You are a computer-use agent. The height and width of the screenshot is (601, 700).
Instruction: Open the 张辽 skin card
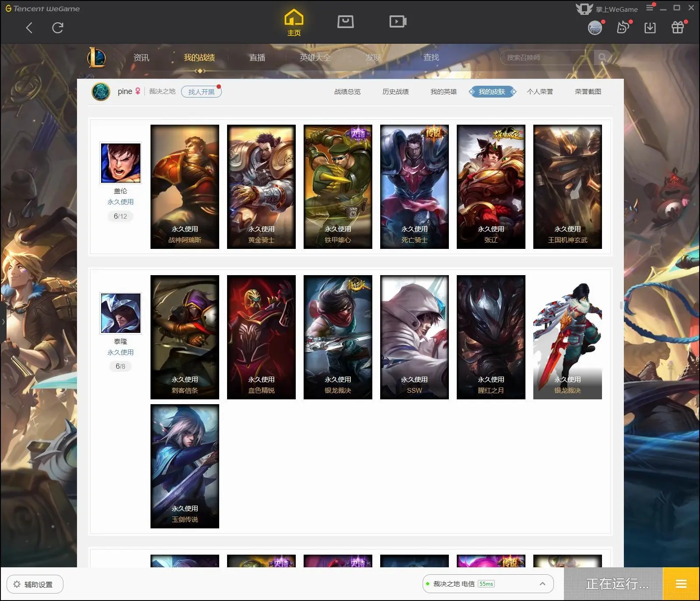491,187
